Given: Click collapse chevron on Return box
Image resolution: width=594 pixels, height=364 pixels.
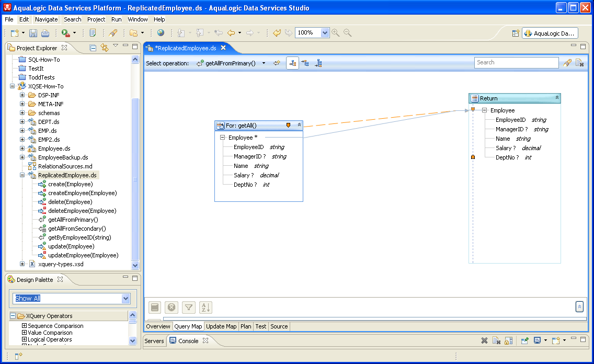Looking at the screenshot, I should tap(557, 98).
